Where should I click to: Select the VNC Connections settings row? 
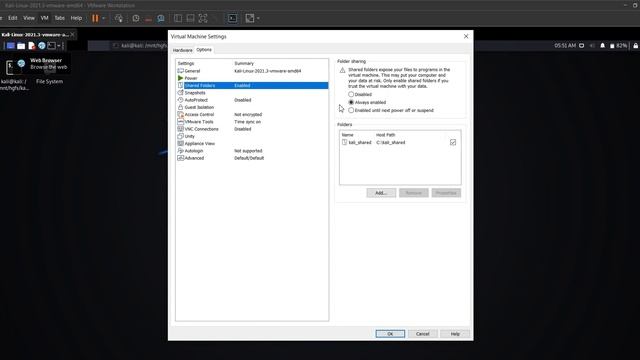(x=252, y=129)
